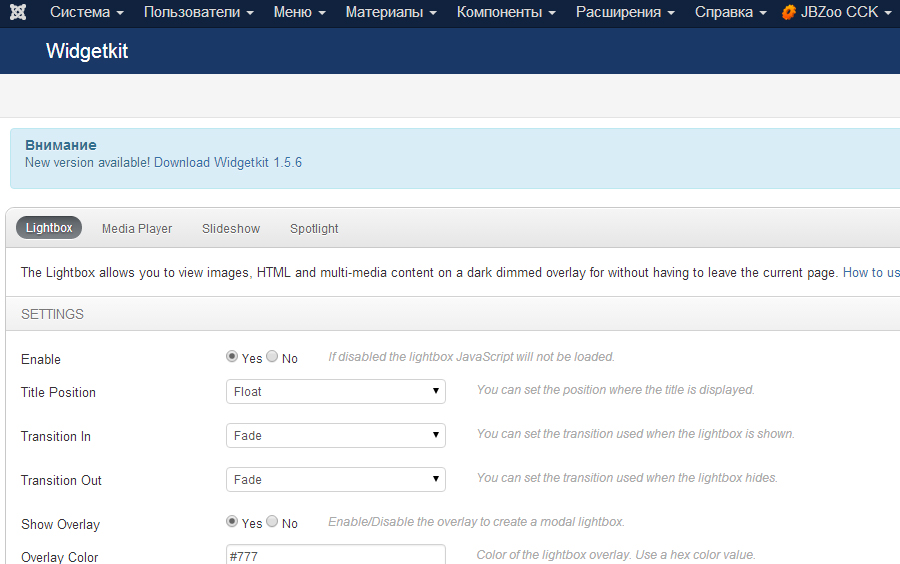The image size is (900, 564).
Task: Set Show Overlay to No
Action: (x=272, y=522)
